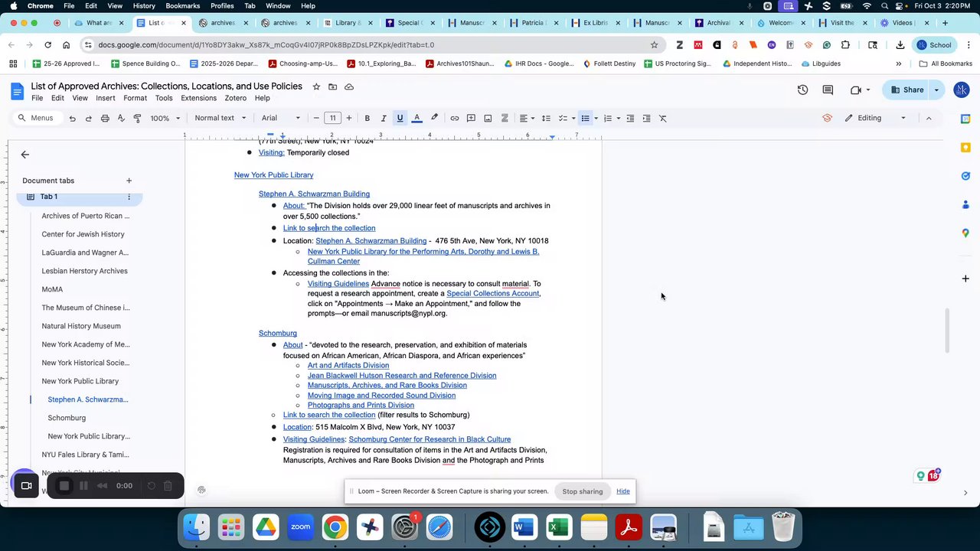Screen dimensions: 980x551
Task: Get add-ons with the side panel plus
Action: [x=965, y=279]
